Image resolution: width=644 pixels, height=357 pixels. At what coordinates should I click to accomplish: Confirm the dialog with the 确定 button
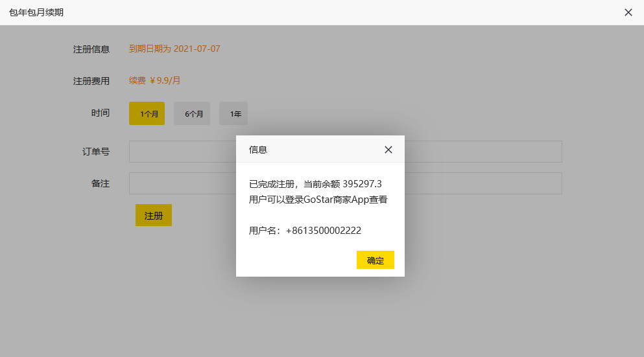pos(375,260)
